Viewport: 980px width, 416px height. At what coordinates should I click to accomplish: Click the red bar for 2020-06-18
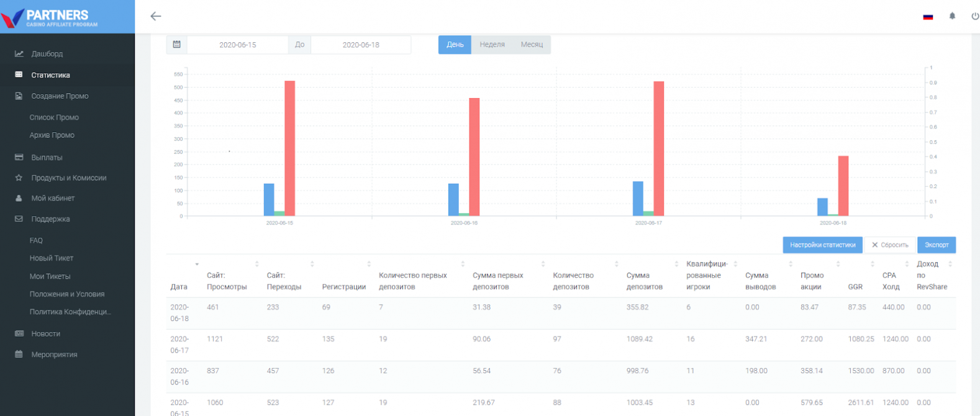point(843,186)
